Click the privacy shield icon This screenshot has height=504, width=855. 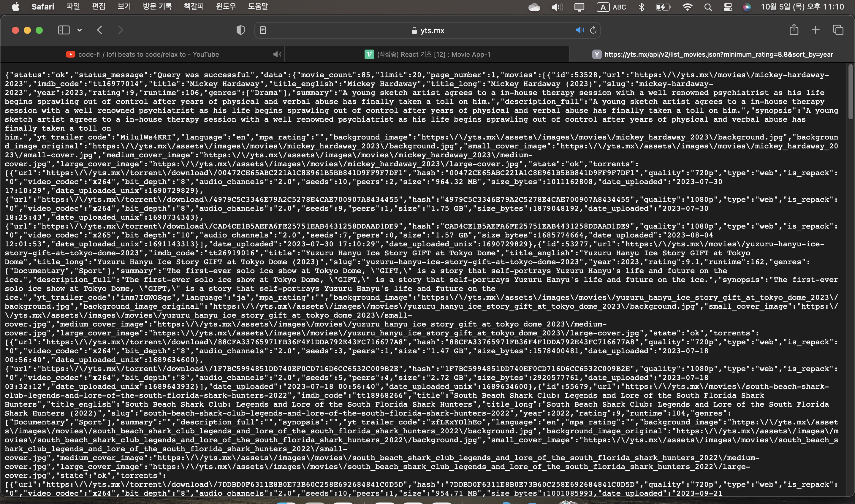click(x=240, y=30)
